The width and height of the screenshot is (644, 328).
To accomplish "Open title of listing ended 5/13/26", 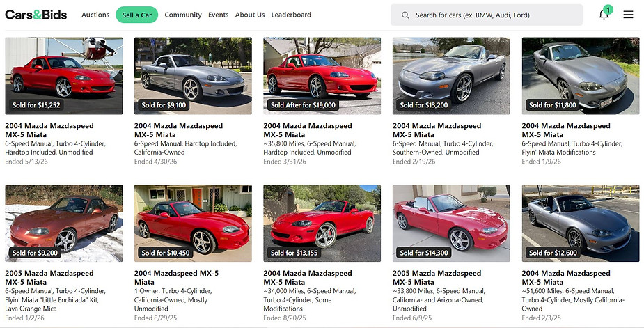I will (49, 130).
